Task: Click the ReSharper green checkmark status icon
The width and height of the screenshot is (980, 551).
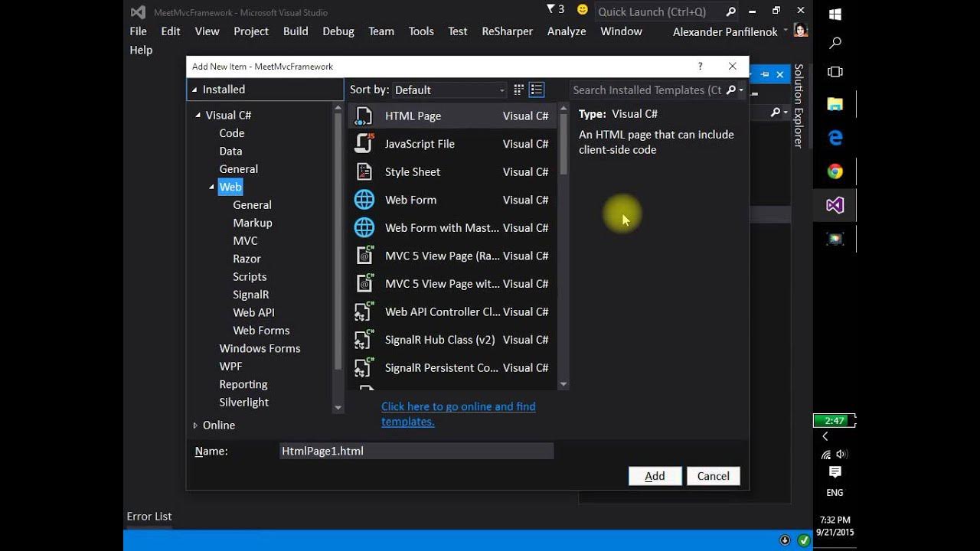Action: 803,540
